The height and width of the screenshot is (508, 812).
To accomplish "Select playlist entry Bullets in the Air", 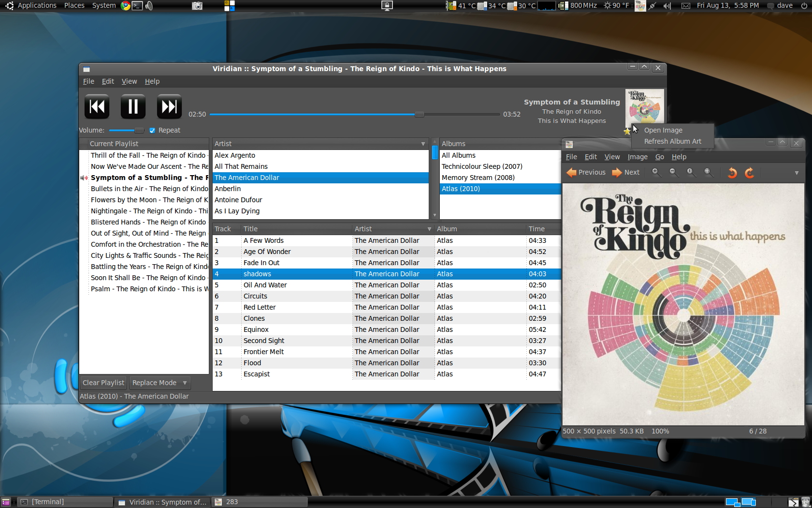I will 144,189.
